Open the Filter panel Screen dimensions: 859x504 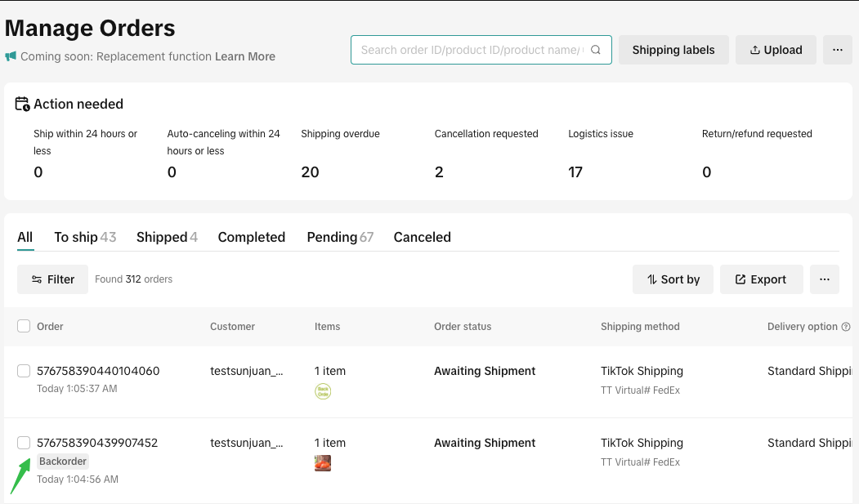52,279
